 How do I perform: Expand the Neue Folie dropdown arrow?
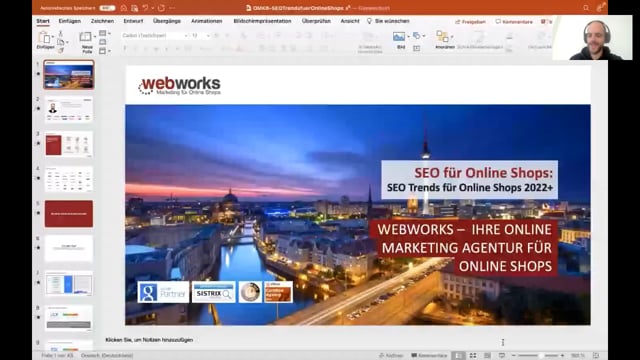coord(95,37)
